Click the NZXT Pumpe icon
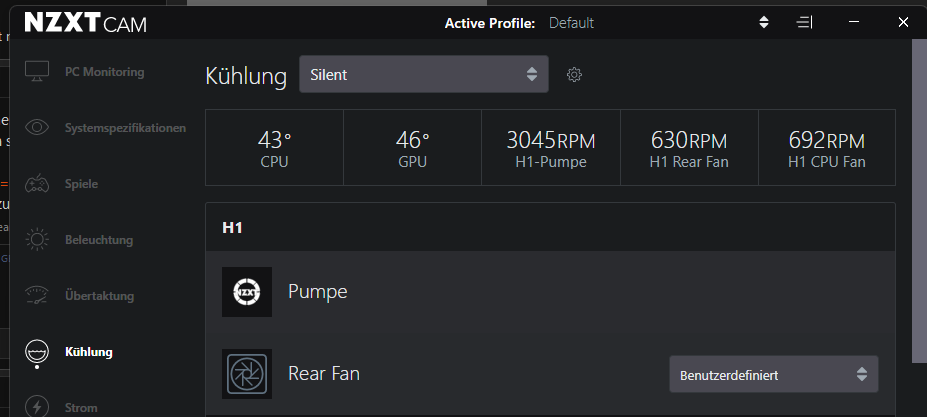Image resolution: width=927 pixels, height=417 pixels. 247,292
